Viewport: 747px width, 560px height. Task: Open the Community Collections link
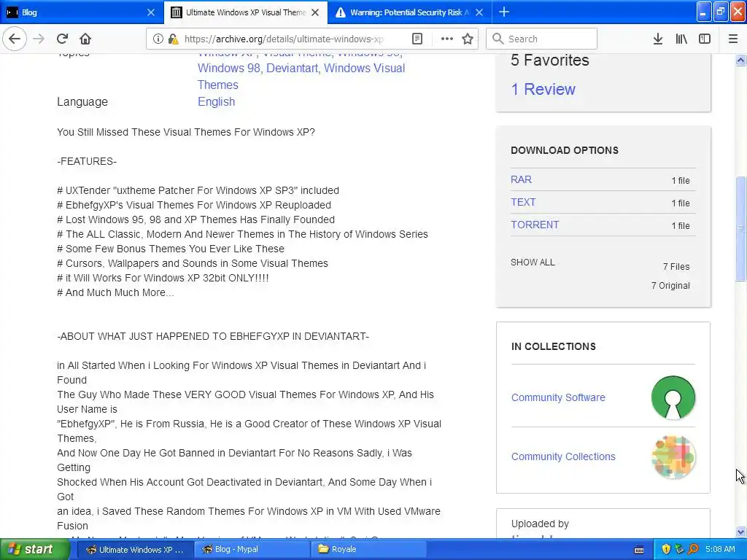(x=563, y=456)
